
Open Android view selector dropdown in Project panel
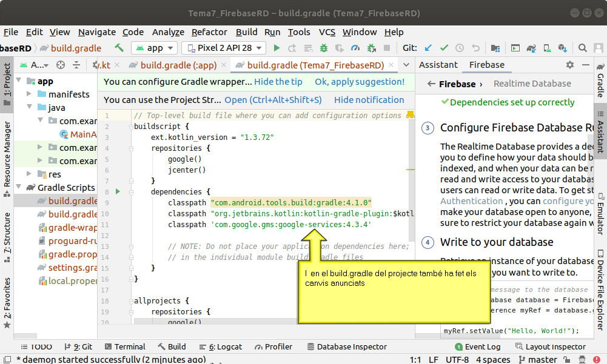34,65
